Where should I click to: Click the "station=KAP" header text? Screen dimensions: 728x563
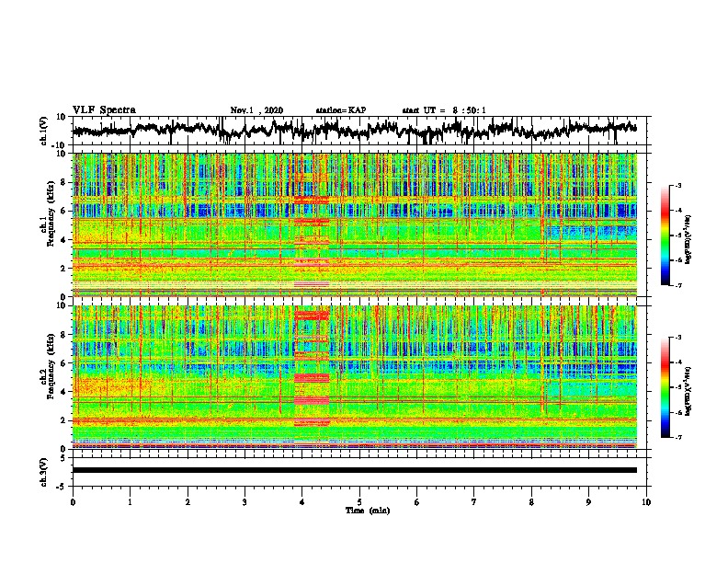click(x=341, y=110)
